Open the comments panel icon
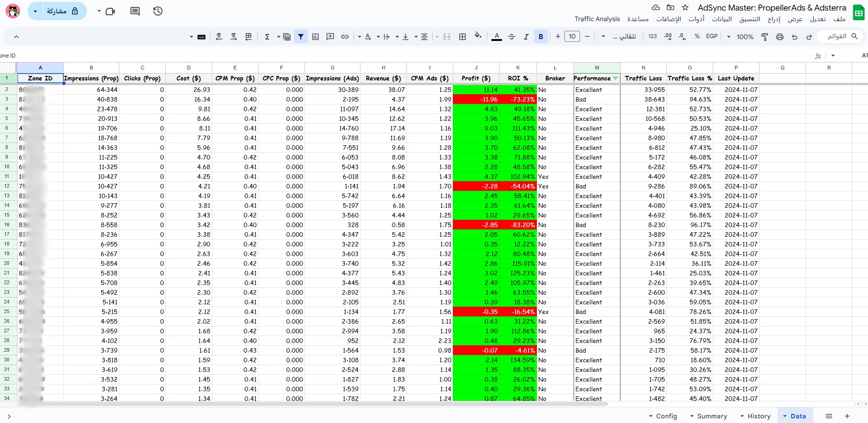The height and width of the screenshot is (423, 868). click(135, 11)
